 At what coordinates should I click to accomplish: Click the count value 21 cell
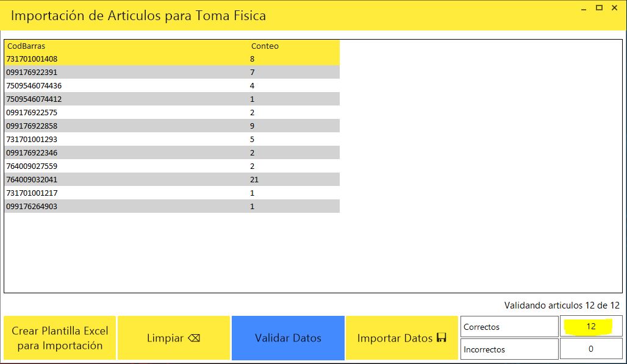point(254,180)
